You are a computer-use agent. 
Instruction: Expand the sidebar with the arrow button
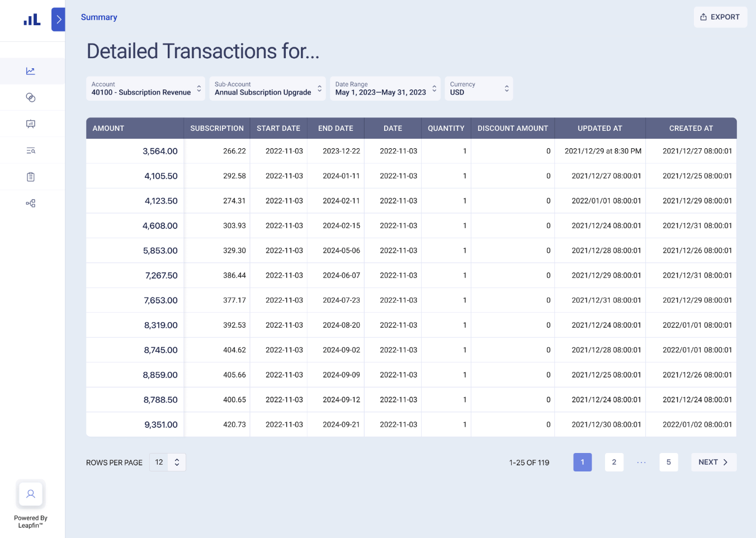coord(58,20)
